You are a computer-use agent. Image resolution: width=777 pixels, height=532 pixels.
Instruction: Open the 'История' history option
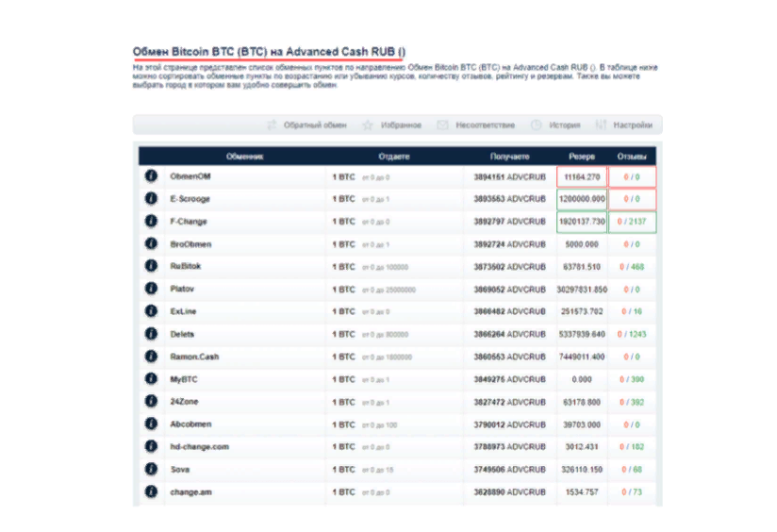pyautogui.click(x=555, y=125)
